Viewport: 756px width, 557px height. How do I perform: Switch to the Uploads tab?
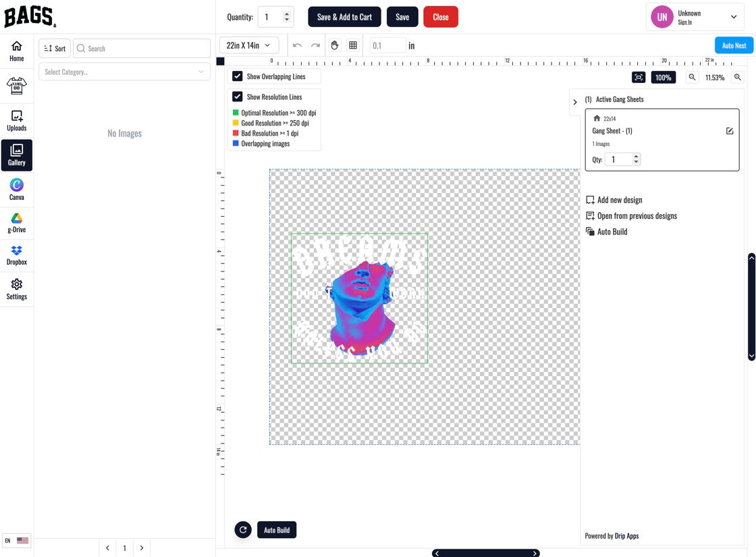click(x=17, y=121)
